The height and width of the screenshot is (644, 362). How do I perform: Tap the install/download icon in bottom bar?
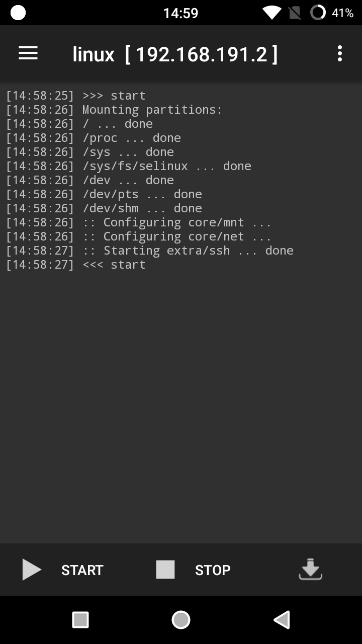click(x=310, y=570)
